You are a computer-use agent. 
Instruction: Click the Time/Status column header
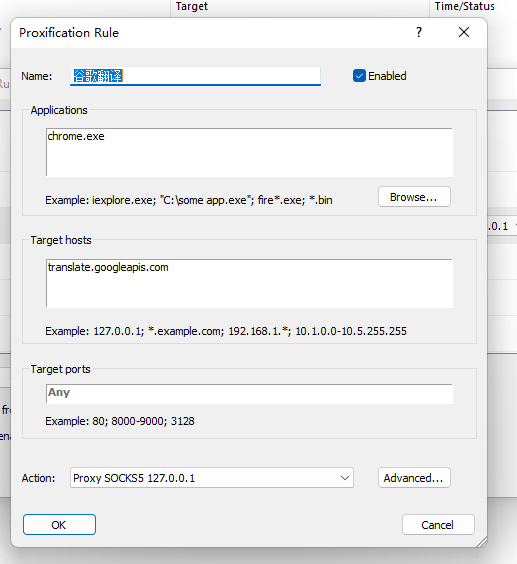(464, 6)
